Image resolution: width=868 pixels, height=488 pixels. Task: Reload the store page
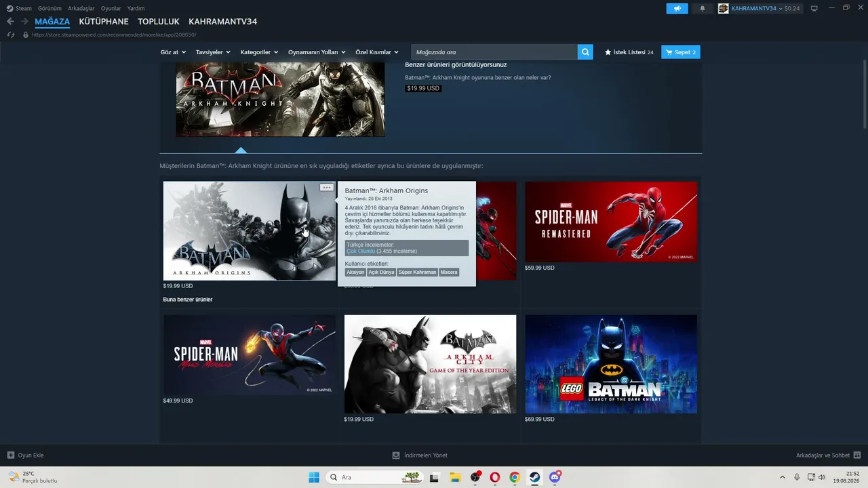(10, 35)
